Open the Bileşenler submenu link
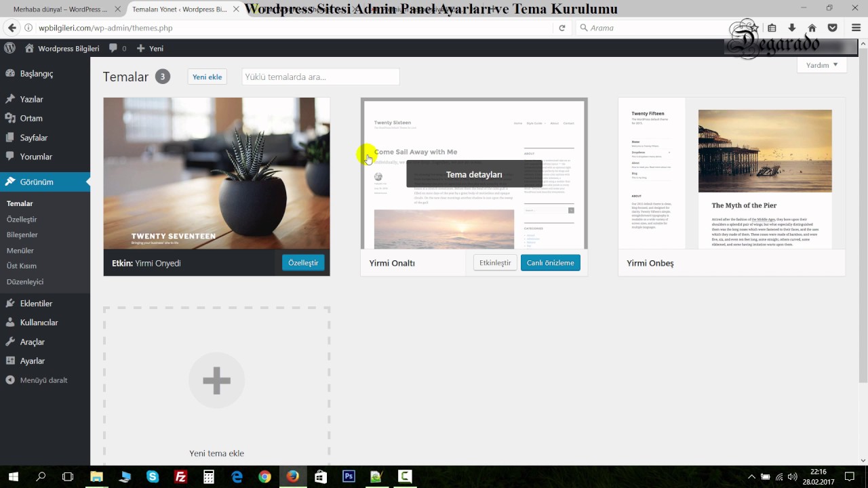Image resolution: width=868 pixels, height=488 pixels. tap(22, 235)
